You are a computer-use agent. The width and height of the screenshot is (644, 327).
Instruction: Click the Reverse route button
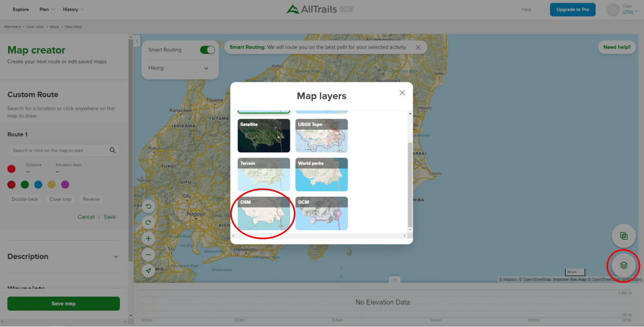click(91, 199)
